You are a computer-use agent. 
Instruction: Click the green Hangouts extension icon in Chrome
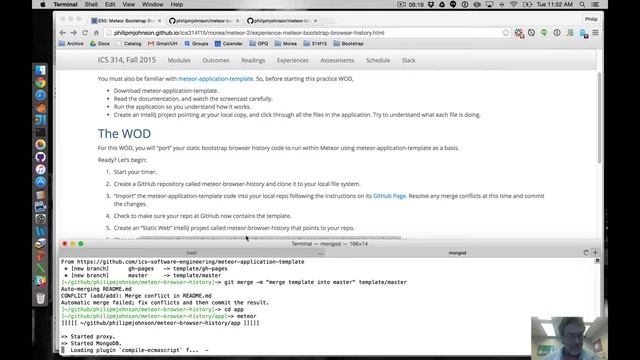click(544, 33)
